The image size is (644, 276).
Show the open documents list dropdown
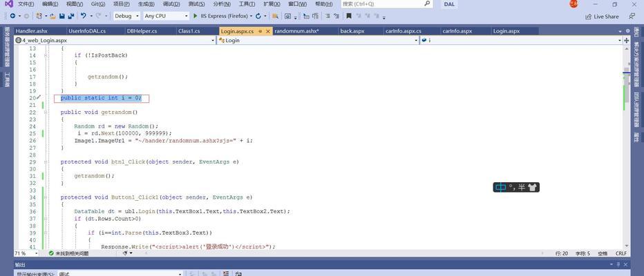(x=621, y=31)
